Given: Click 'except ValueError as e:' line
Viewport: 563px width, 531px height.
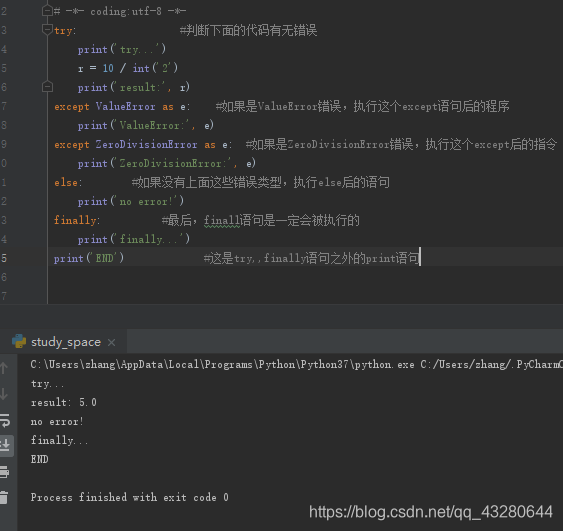Looking at the screenshot, I should (x=122, y=106).
